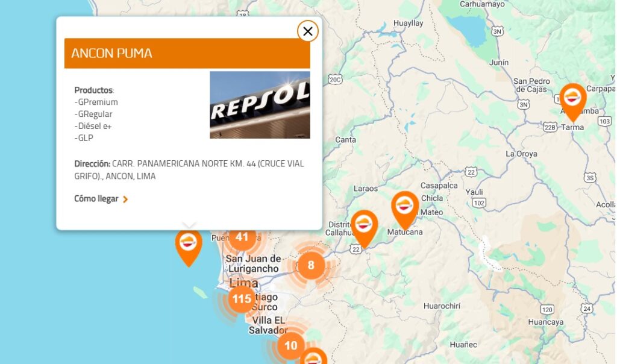This screenshot has width=617, height=364.
Task: Click the route 22B road shield
Action: pos(550,127)
